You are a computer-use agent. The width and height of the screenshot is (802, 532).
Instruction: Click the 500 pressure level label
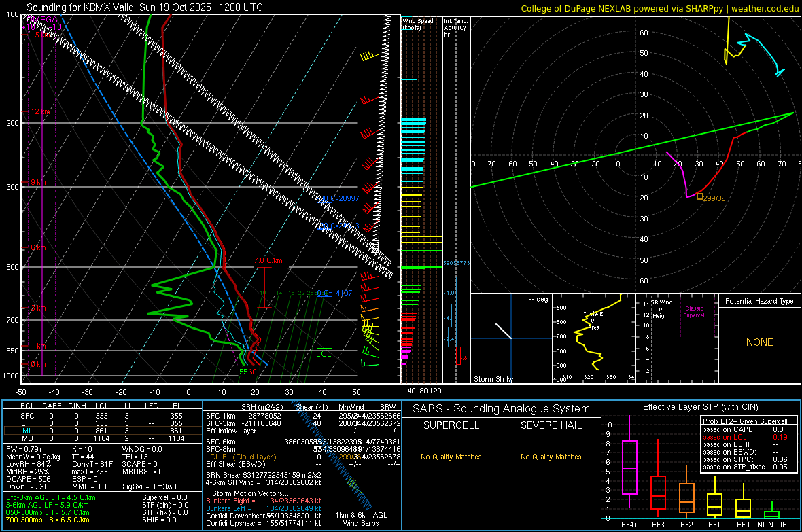point(12,267)
